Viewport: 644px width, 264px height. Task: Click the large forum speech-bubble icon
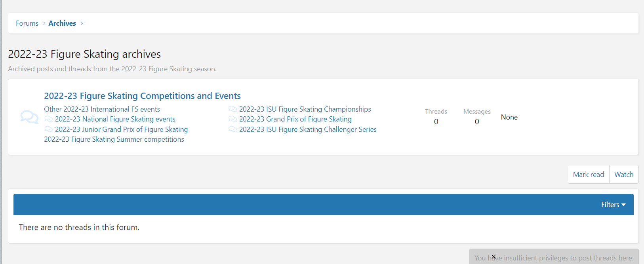pos(29,117)
